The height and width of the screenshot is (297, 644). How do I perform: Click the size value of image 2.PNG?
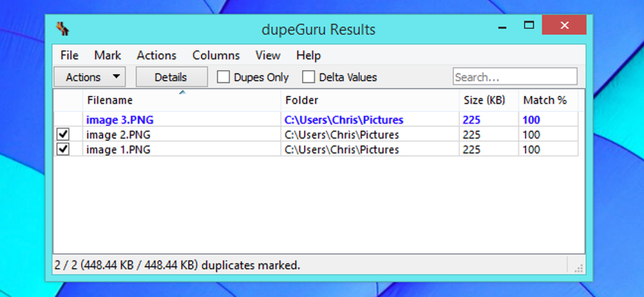click(x=471, y=135)
